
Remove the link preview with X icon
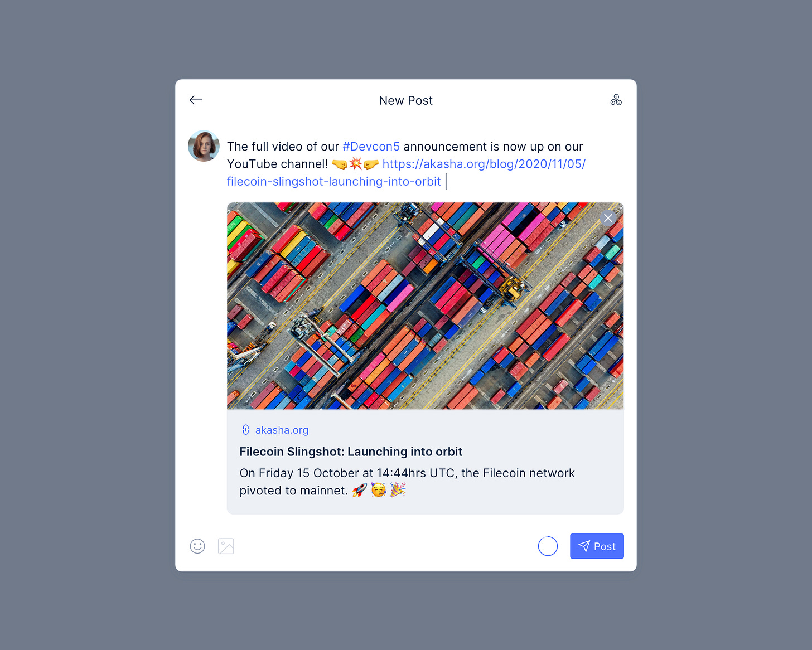point(608,218)
